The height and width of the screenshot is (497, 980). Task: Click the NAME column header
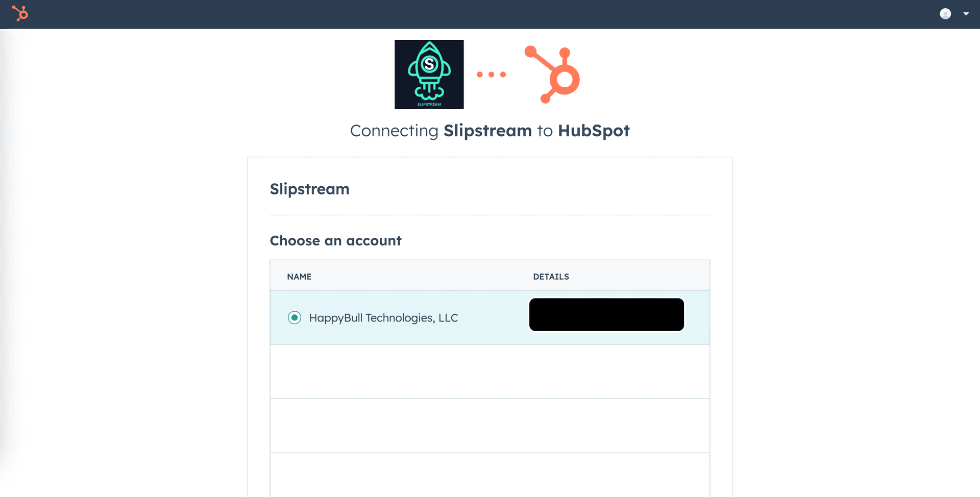click(299, 276)
